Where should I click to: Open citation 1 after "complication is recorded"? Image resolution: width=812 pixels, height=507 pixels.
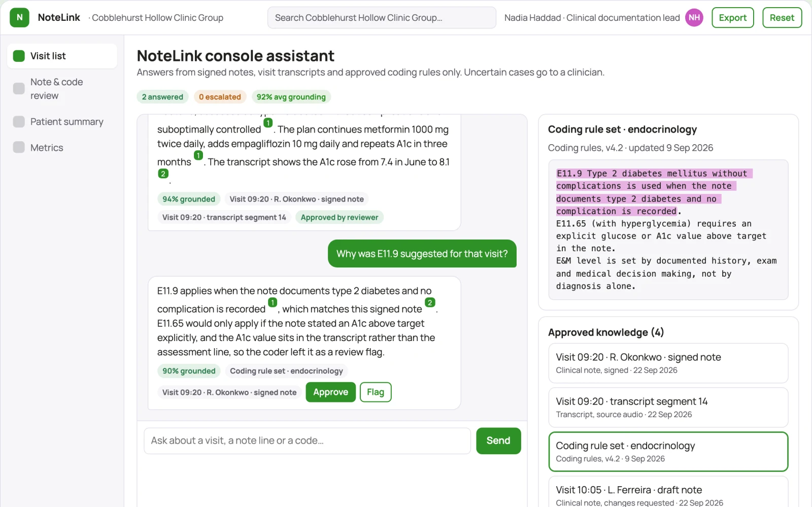[273, 302]
